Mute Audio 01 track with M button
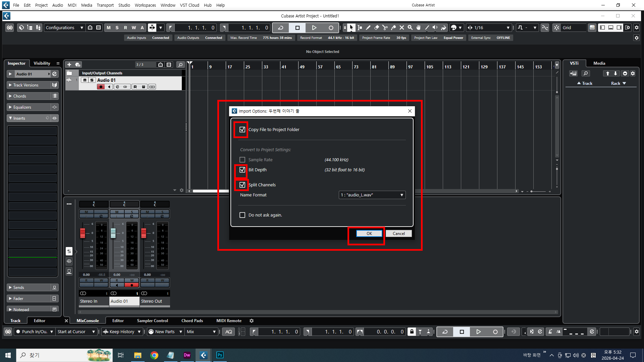644x362 pixels. click(x=85, y=80)
